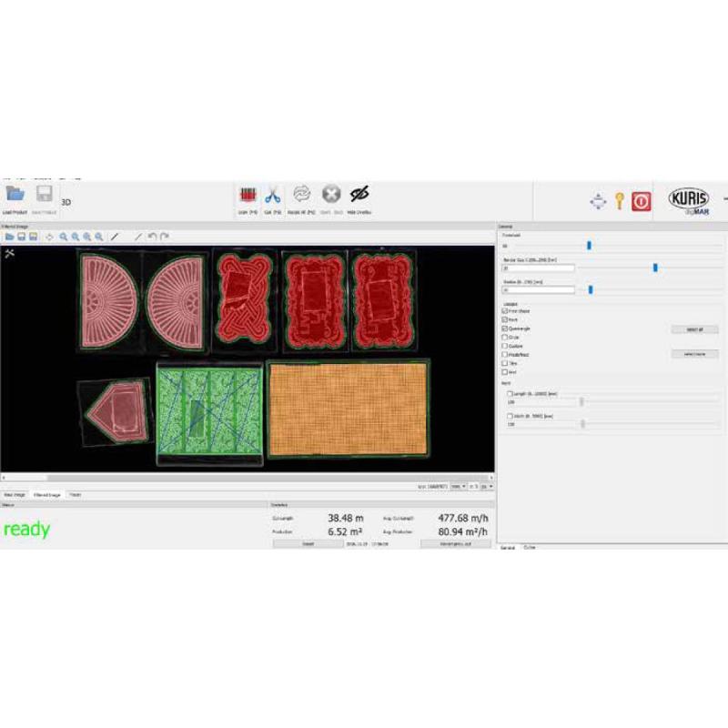
Task: Enable the fifth shape checkbox
Action: coord(505,347)
